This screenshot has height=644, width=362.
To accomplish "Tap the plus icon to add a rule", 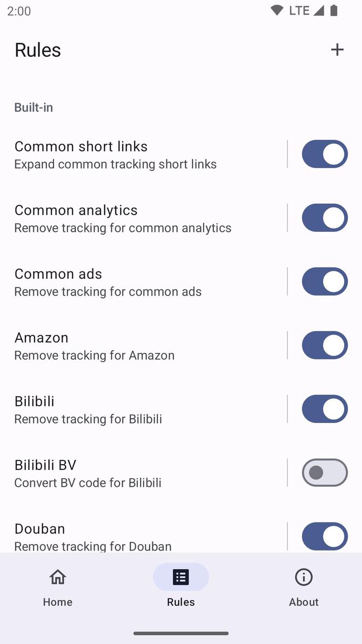I will tap(337, 49).
